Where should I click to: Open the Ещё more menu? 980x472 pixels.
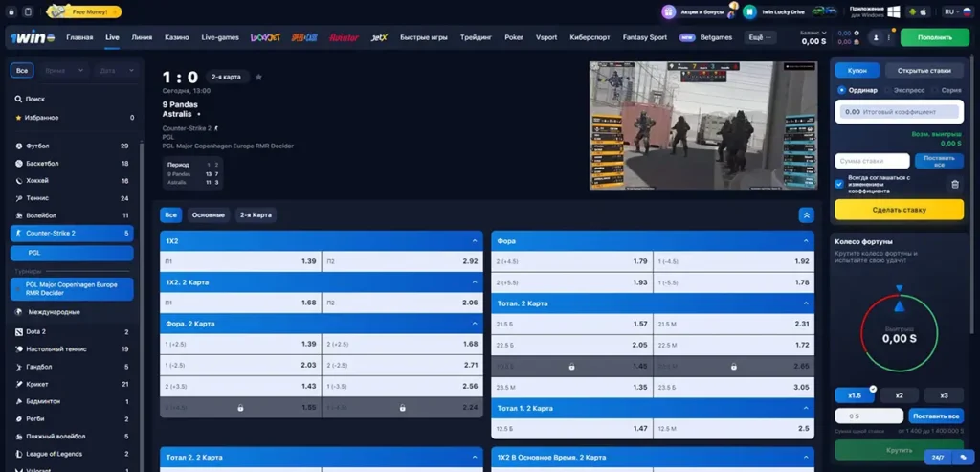click(760, 37)
